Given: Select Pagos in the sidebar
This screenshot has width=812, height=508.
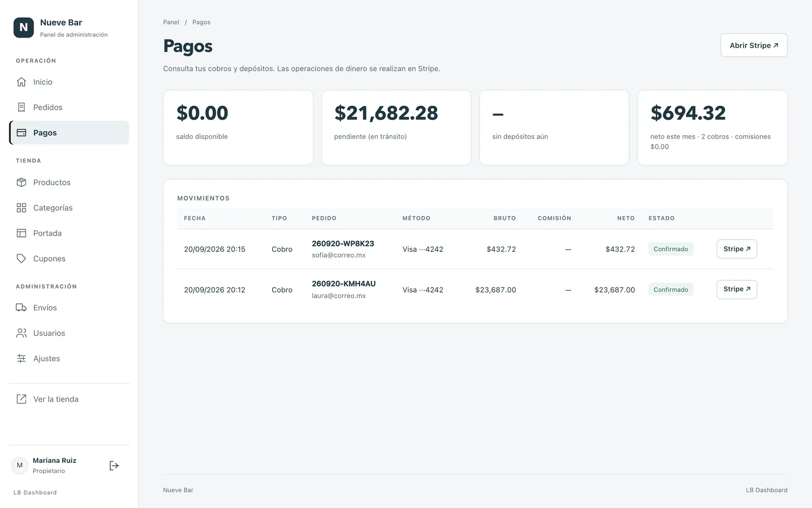Looking at the screenshot, I should pyautogui.click(x=69, y=133).
